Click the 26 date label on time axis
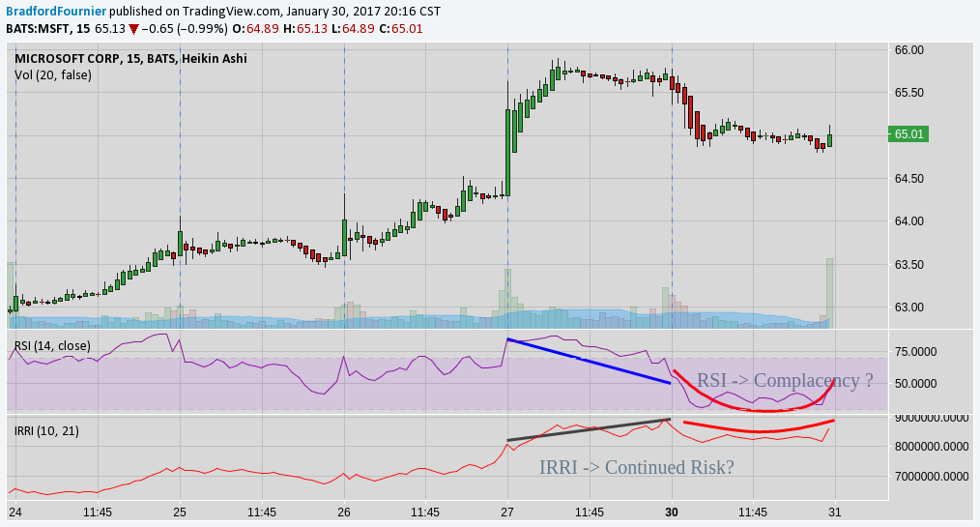Image resolution: width=980 pixels, height=527 pixels. click(344, 512)
